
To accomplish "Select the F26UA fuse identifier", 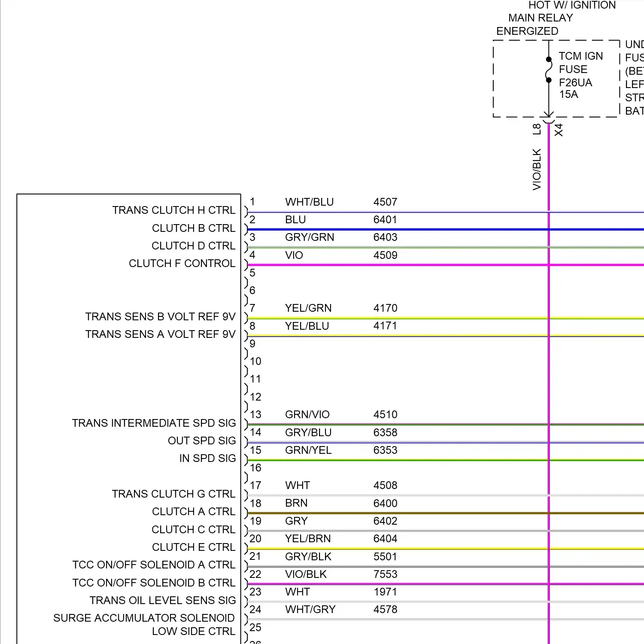I will pos(576,82).
